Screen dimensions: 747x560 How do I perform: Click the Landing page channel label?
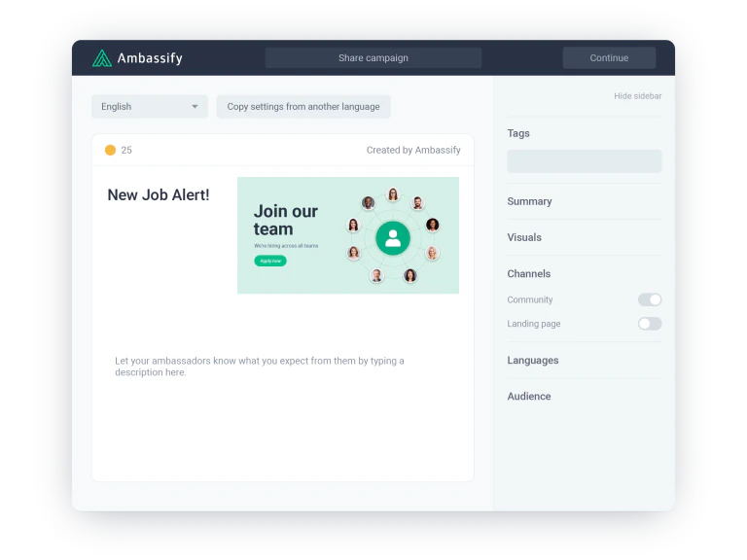[x=534, y=324]
